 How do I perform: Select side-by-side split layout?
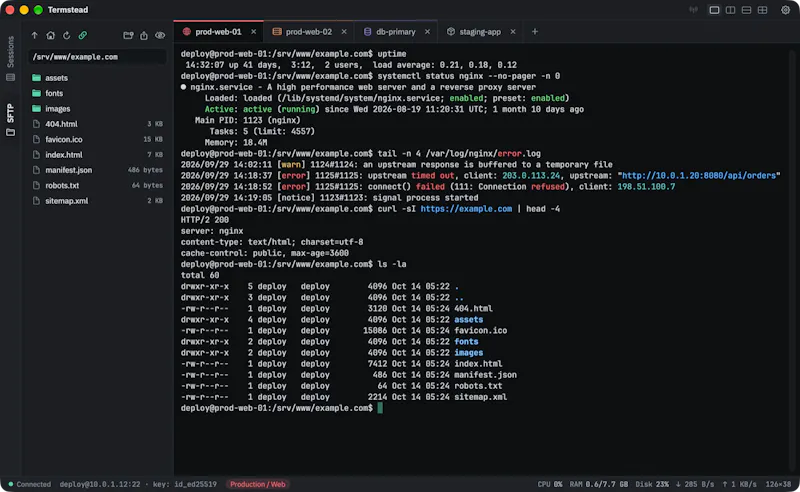[730, 10]
